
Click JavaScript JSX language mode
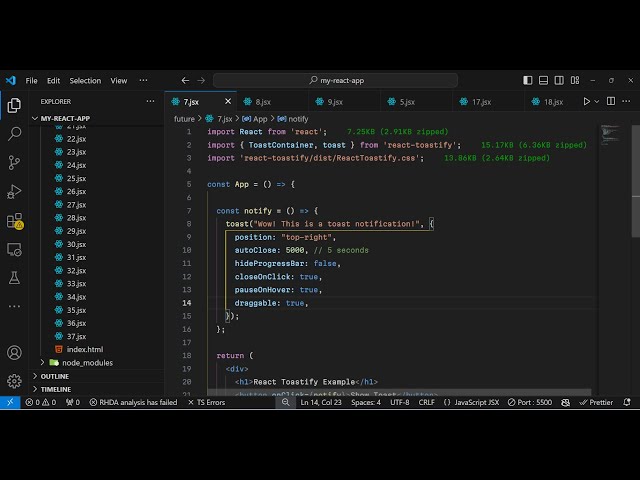(x=477, y=402)
